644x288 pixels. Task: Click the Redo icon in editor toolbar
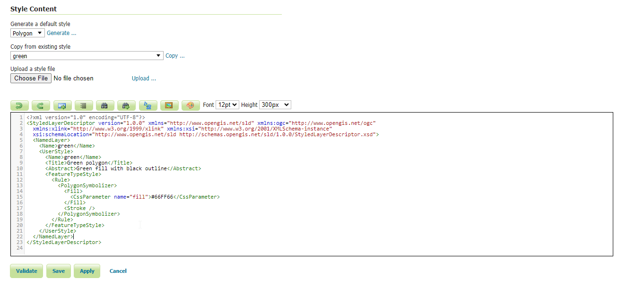pos(41,105)
